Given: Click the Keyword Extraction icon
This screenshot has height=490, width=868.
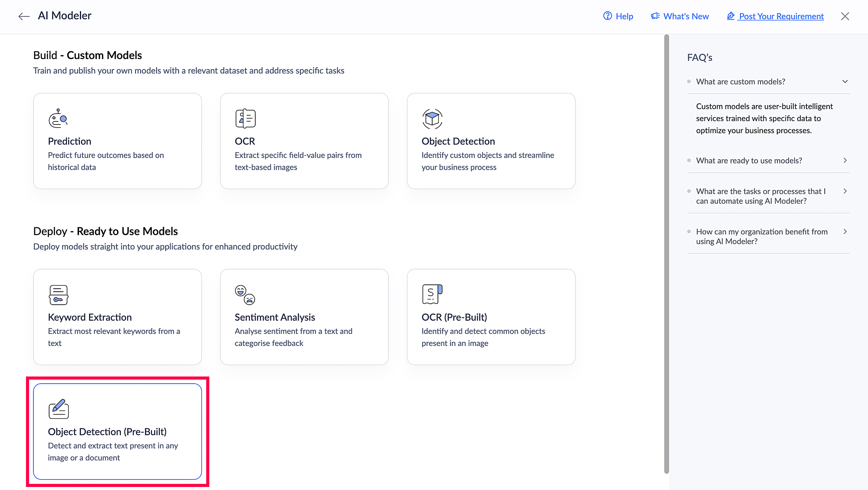Looking at the screenshot, I should pos(58,295).
